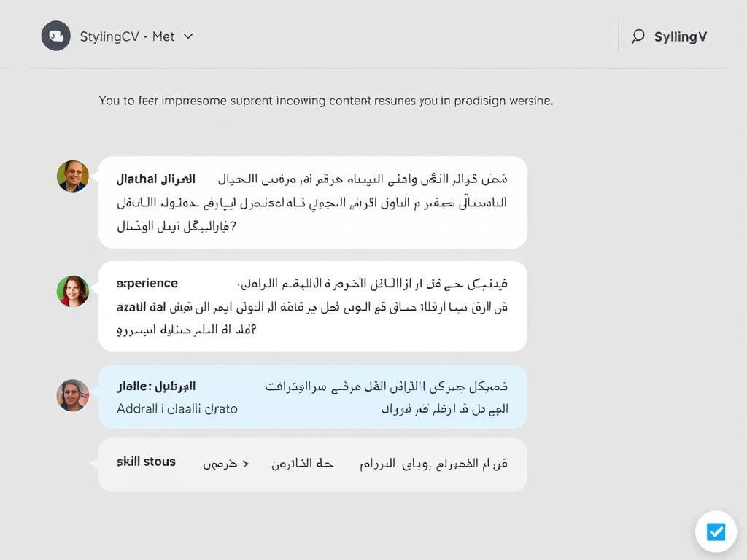The image size is (747, 560).
Task: Click the magnifier next to SyllingV
Action: point(638,36)
